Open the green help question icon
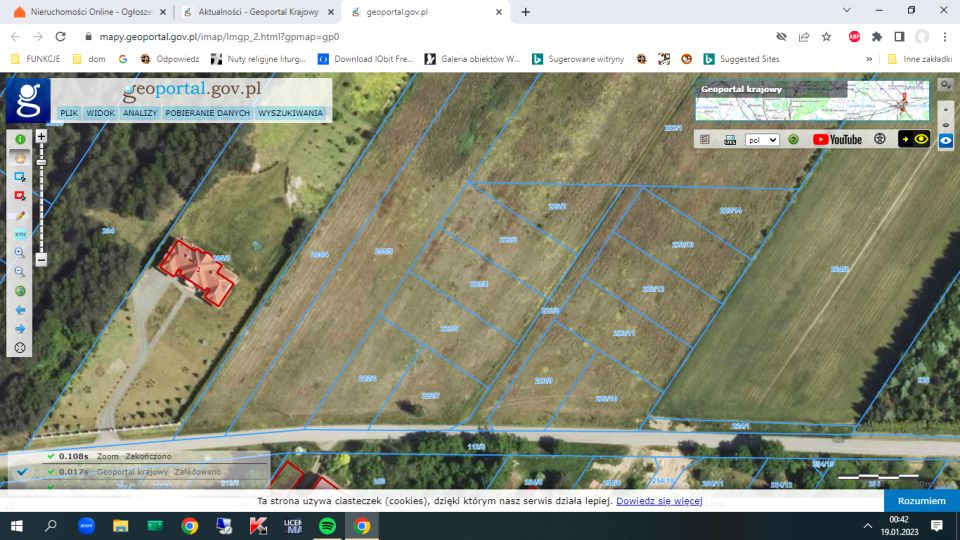The height and width of the screenshot is (540, 960). tap(794, 140)
